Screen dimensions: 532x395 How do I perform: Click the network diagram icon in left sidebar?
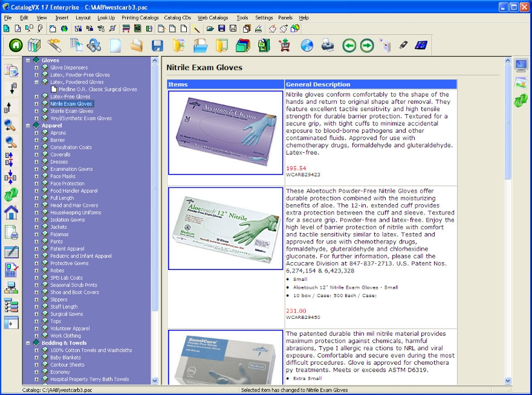(x=11, y=287)
